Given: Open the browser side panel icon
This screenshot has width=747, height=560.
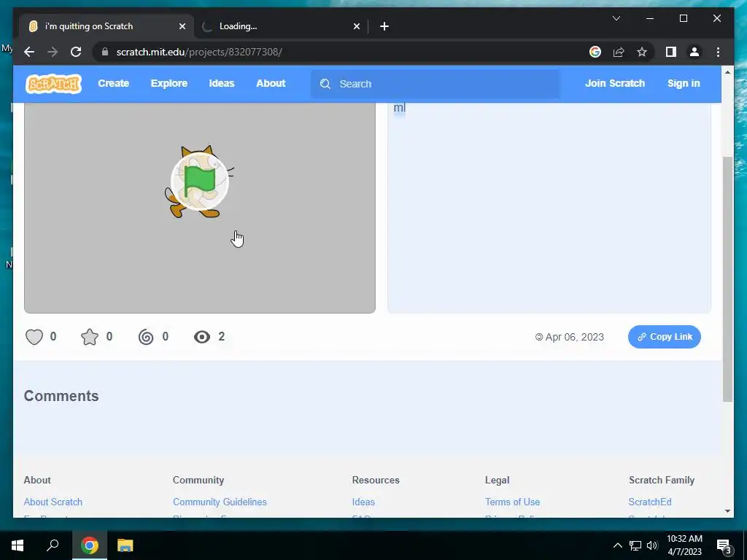Looking at the screenshot, I should point(671,52).
